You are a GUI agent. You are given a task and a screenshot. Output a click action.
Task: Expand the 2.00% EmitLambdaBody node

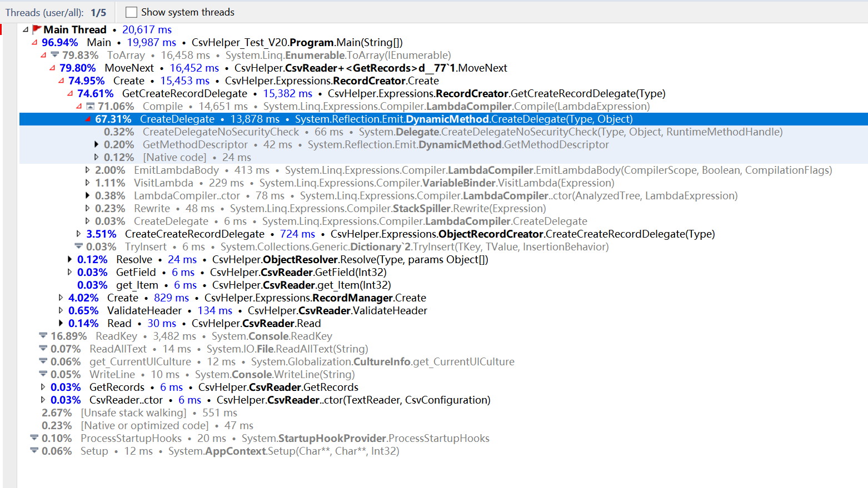click(88, 170)
